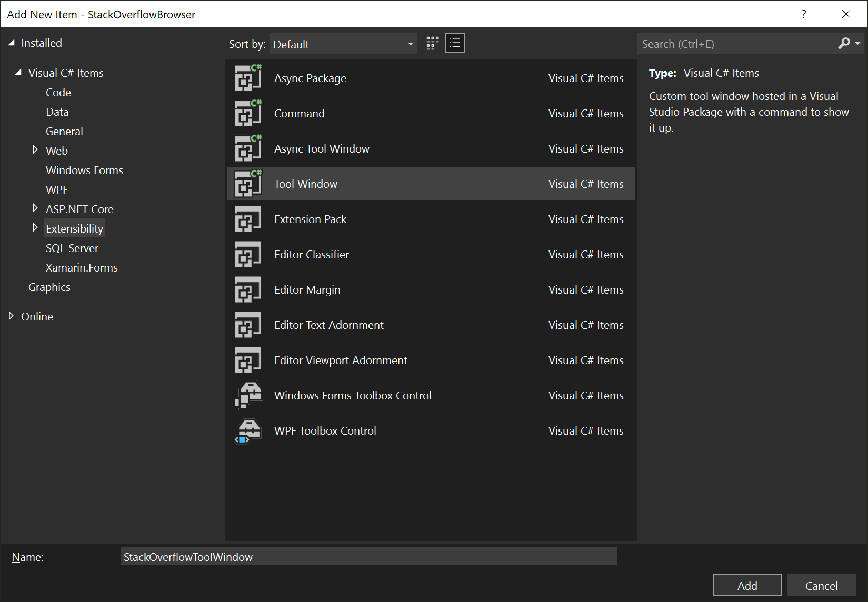Click the StackOverflowToolWindow name field
This screenshot has width=868, height=602.
(x=368, y=556)
